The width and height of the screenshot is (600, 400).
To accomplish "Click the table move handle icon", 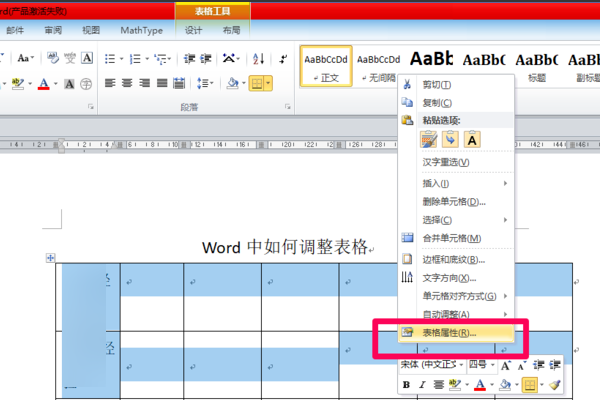I will [51, 258].
